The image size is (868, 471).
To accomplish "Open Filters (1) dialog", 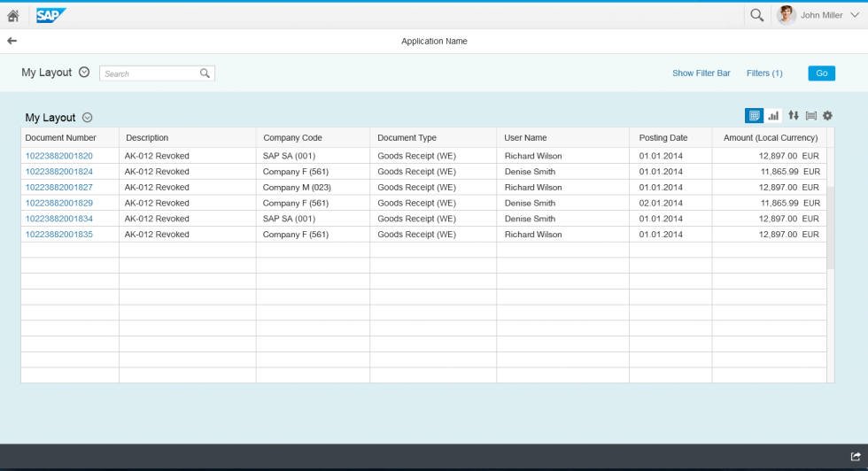I will (764, 73).
